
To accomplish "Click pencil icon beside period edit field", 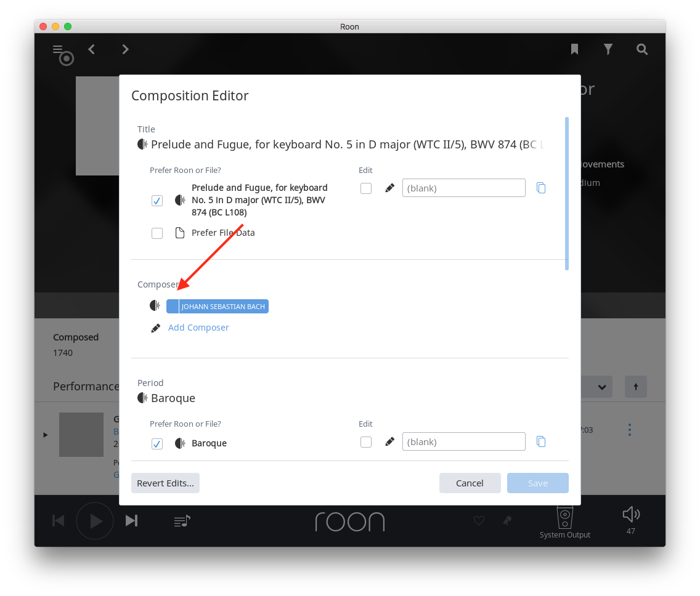I will tap(389, 441).
